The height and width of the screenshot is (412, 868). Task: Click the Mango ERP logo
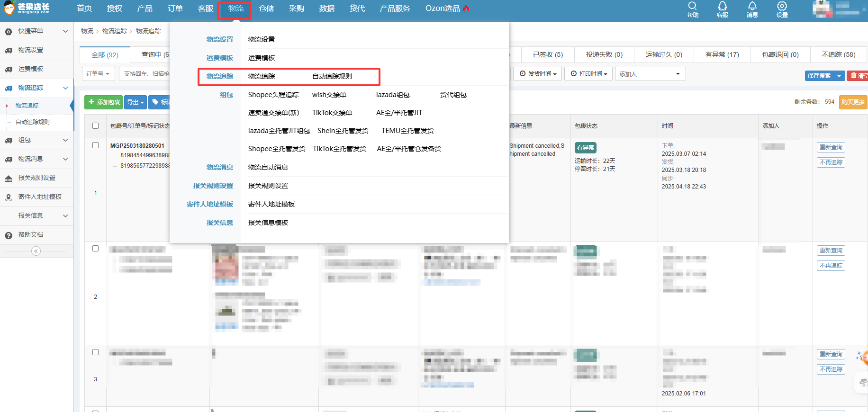coord(27,8)
